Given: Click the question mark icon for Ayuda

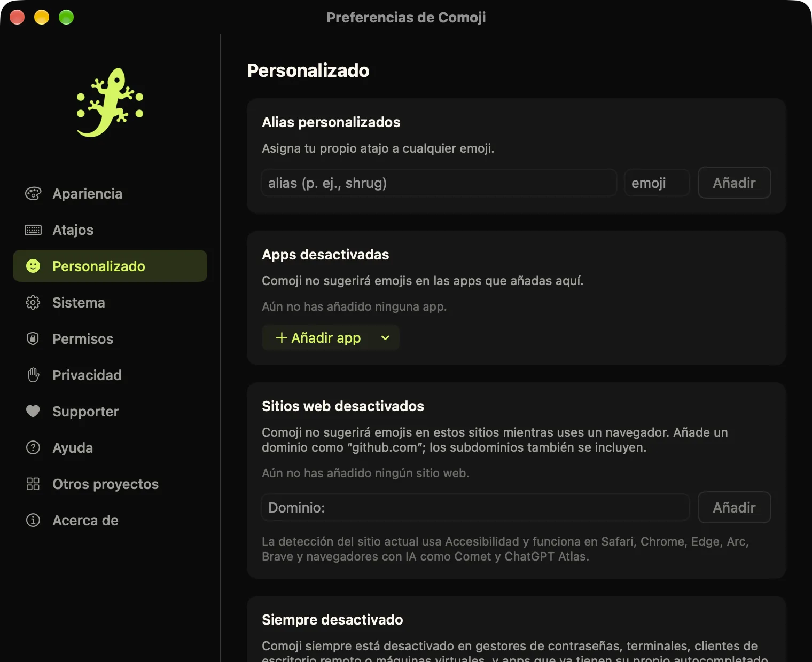Looking at the screenshot, I should click(33, 447).
